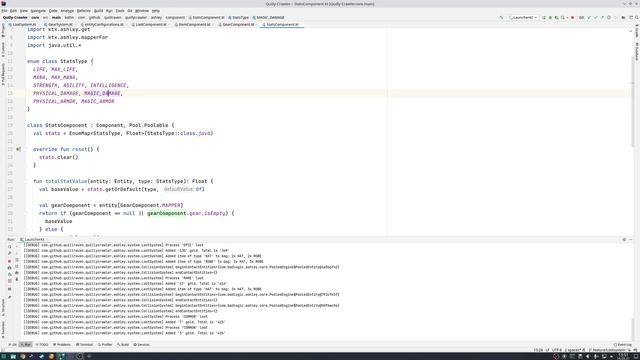Switch to the GearSystem.kt editor tab
Image resolution: width=640 pixels, height=360 pixels.
[59, 24]
